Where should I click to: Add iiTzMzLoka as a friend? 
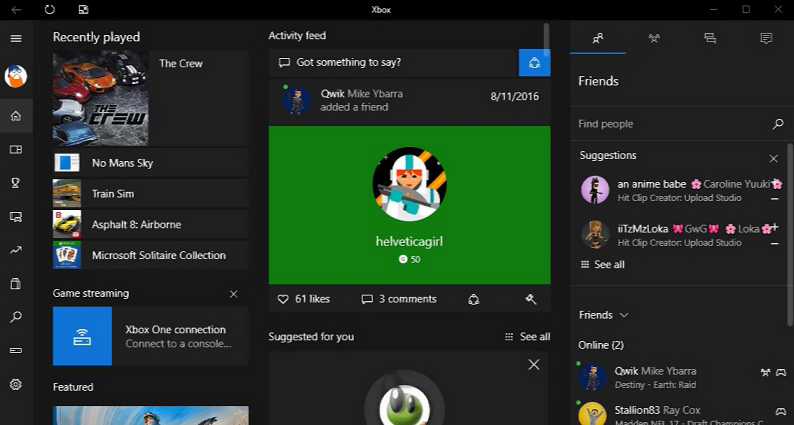pos(774,227)
